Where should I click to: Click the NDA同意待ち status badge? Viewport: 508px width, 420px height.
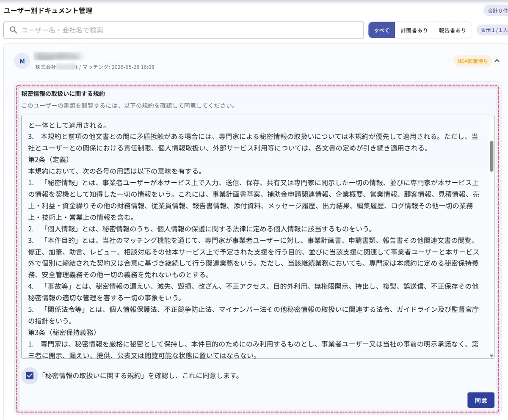tap(472, 61)
